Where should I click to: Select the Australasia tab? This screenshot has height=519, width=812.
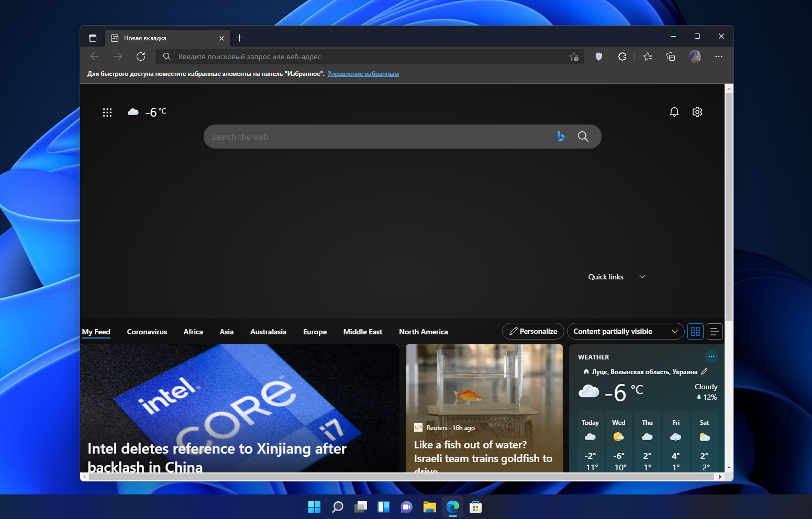pyautogui.click(x=268, y=332)
